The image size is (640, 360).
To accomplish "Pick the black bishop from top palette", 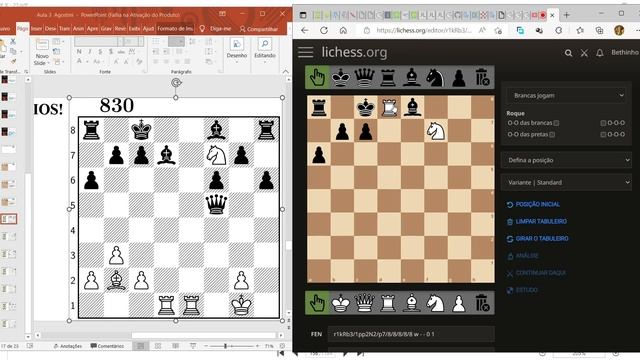I will 411,77.
